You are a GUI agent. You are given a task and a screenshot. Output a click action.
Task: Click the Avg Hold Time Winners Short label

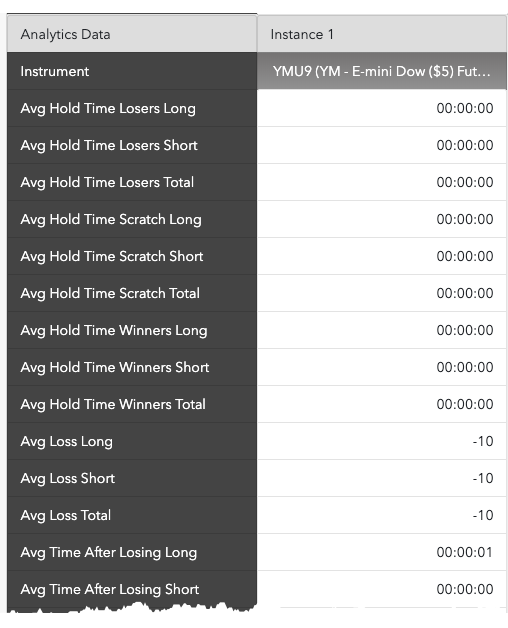coord(115,367)
